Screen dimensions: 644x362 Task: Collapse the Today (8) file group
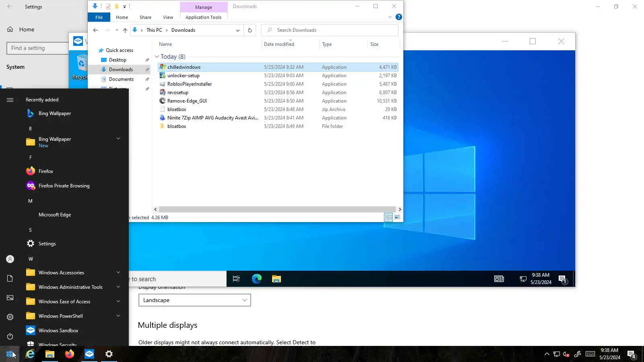157,57
